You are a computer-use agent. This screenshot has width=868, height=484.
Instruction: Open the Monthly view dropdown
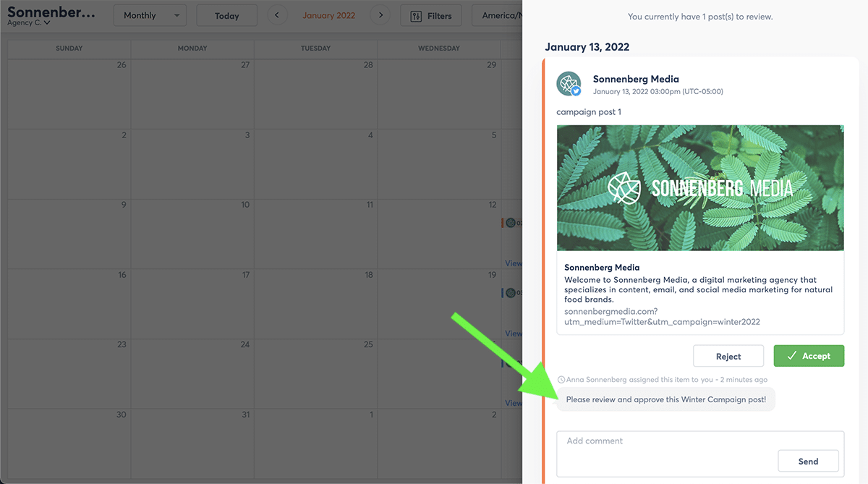[150, 15]
